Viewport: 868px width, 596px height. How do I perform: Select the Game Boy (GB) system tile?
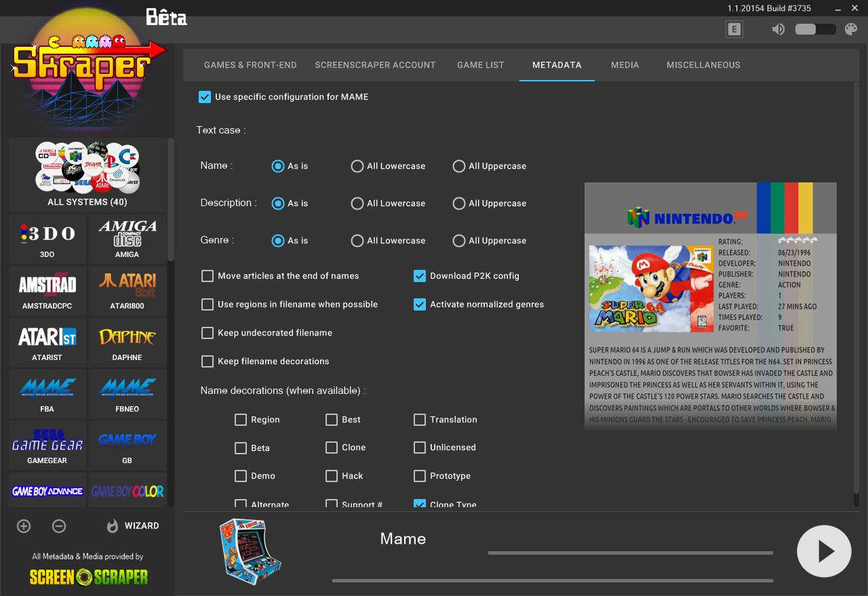point(127,445)
